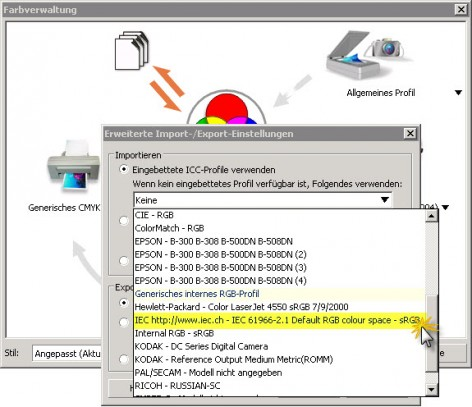Close the Erweiterte Import-/Export-Einstellungen dialog

click(x=410, y=133)
